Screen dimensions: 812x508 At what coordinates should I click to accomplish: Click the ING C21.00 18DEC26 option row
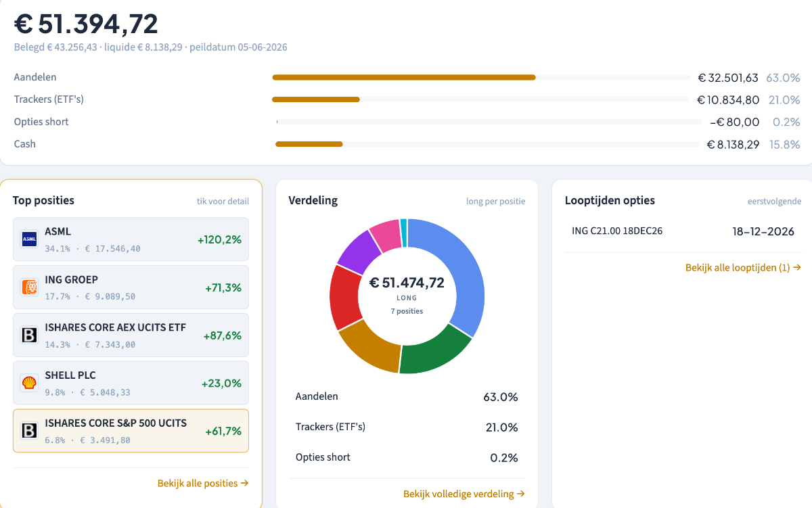683,231
